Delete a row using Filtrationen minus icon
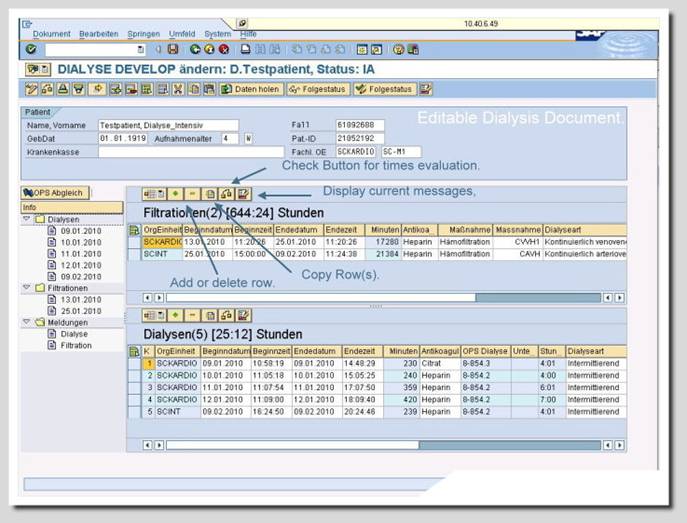The image size is (687, 523). click(x=192, y=192)
